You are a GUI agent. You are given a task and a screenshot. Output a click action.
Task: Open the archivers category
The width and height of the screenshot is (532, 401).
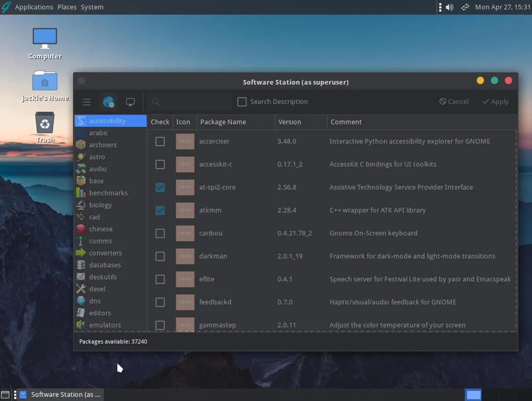point(111,145)
